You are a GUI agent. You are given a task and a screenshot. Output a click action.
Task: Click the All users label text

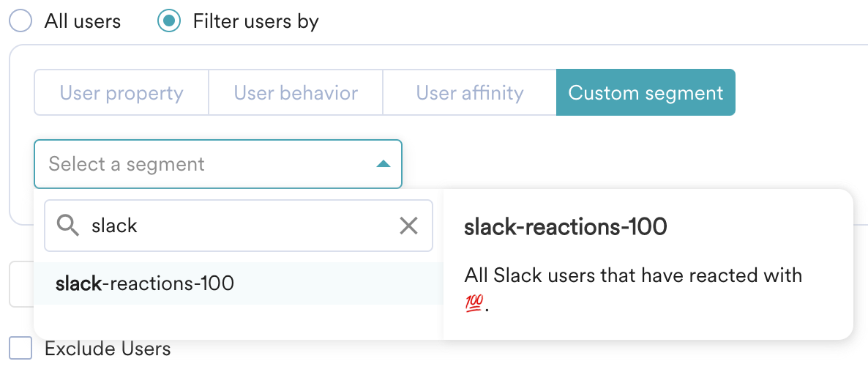(83, 21)
